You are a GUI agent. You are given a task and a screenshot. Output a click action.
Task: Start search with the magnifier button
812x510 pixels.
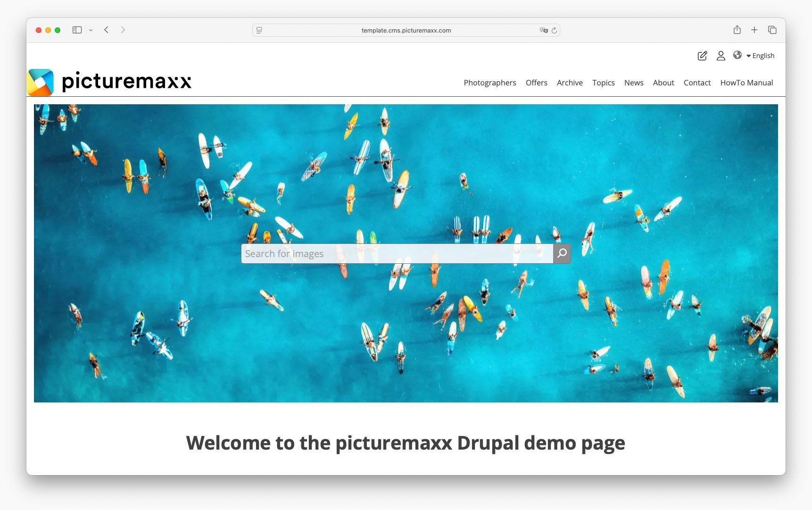point(562,253)
